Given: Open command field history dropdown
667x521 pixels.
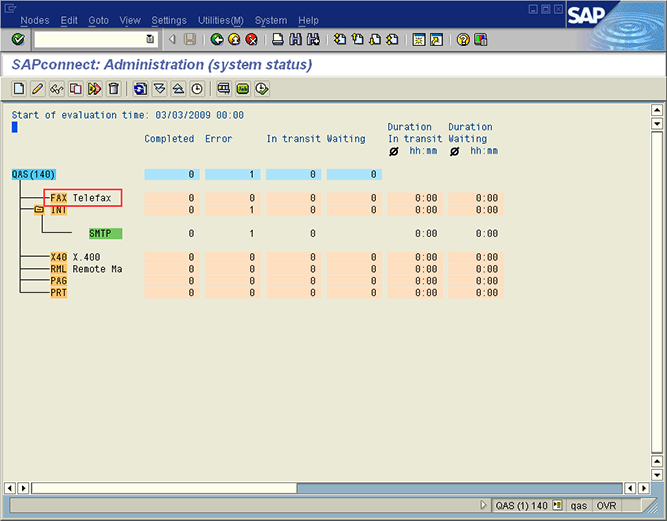Looking at the screenshot, I should [x=150, y=39].
